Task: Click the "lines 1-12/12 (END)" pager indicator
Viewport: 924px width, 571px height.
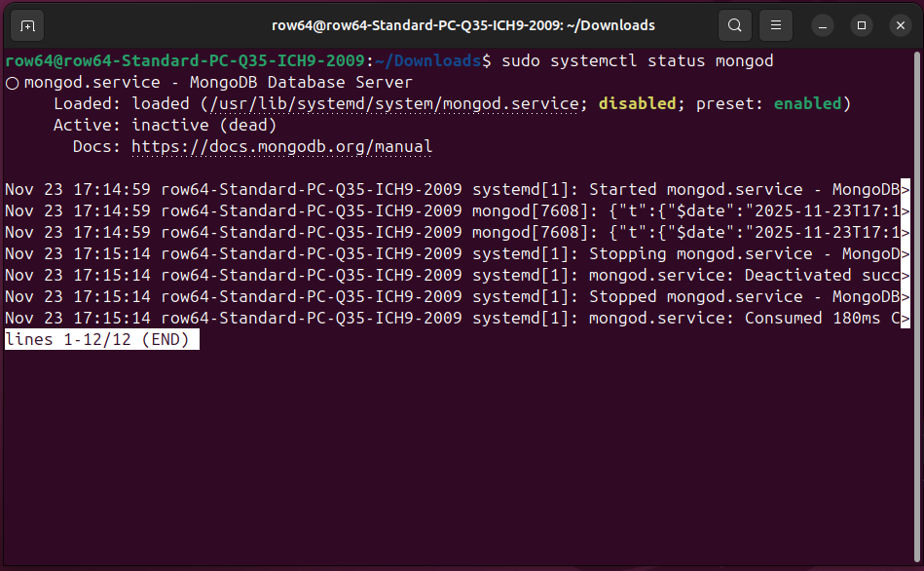Action: click(x=102, y=339)
